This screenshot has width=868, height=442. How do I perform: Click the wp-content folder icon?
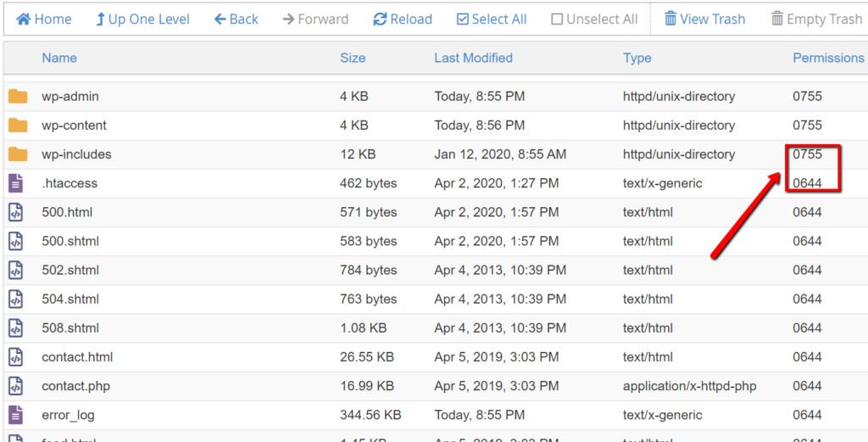(18, 126)
